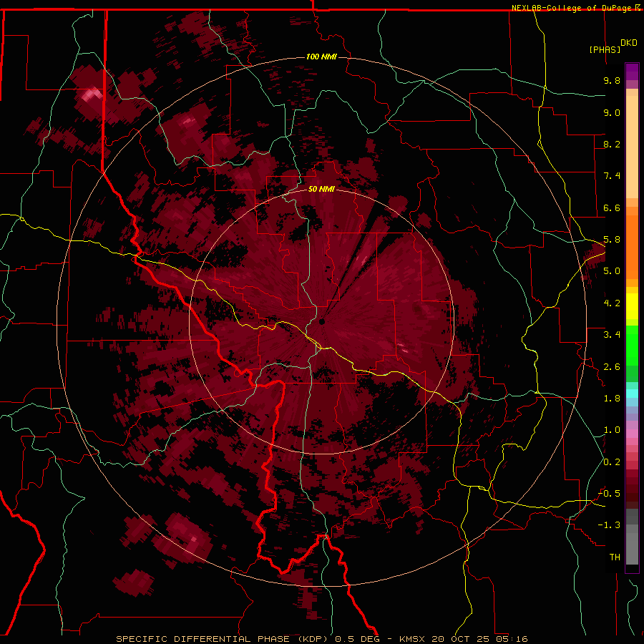Click the 1.0 legend value
This screenshot has height=644, width=644.
(612, 430)
